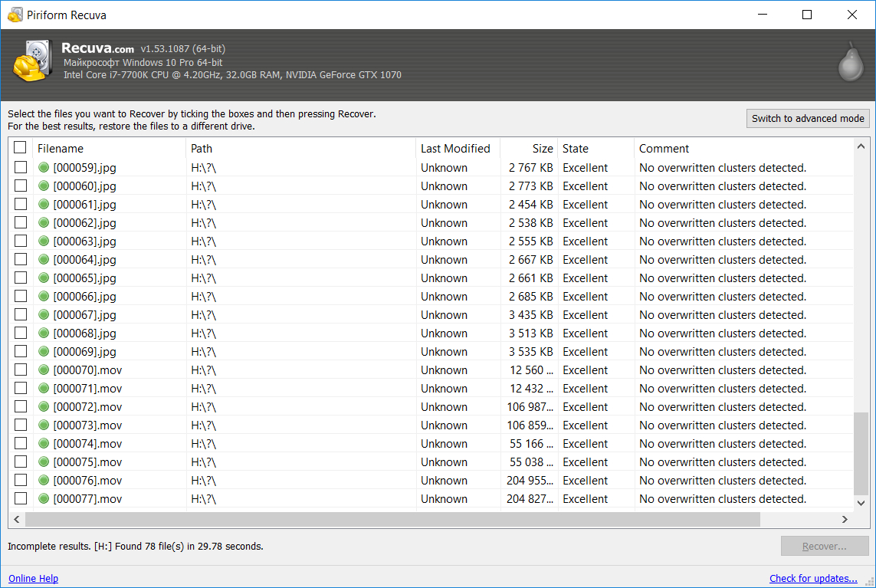Check the box next to [000075].mov
This screenshot has height=588, width=876.
click(21, 462)
